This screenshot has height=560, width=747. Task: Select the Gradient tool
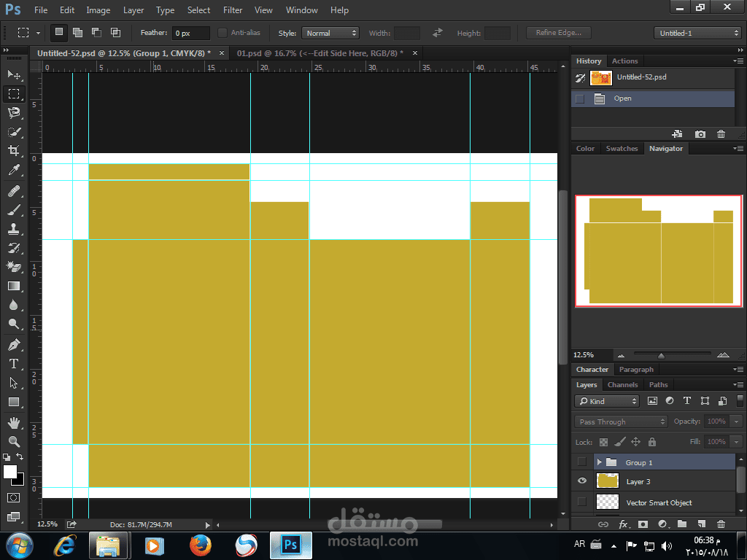[14, 286]
